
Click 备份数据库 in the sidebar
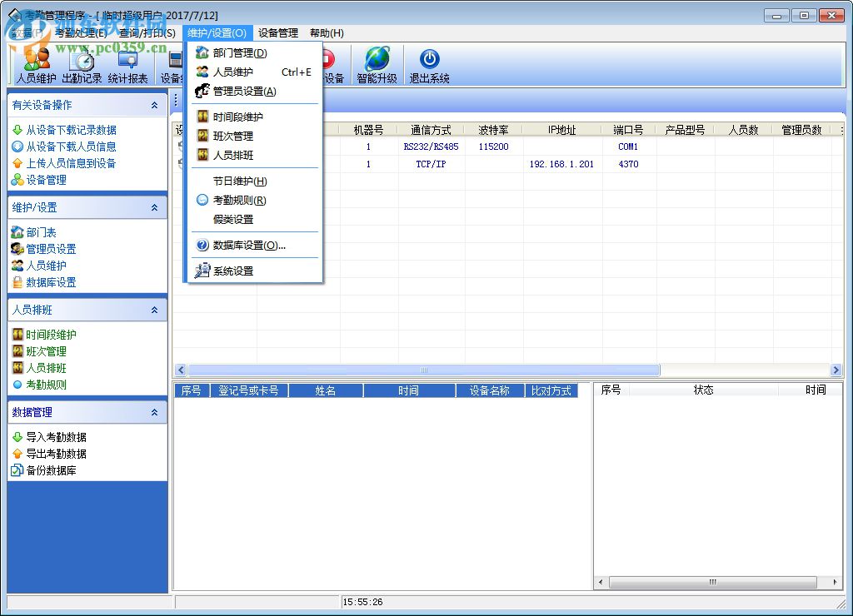(51, 471)
